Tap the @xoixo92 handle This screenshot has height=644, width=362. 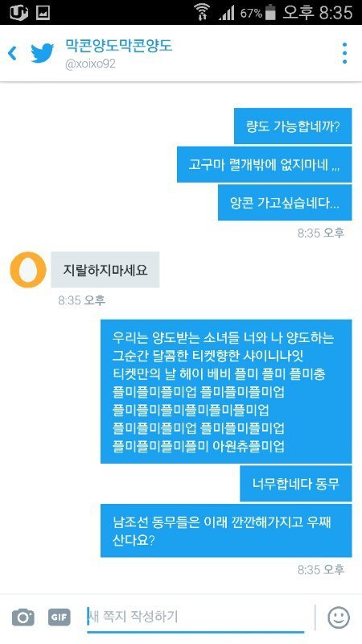(90, 64)
